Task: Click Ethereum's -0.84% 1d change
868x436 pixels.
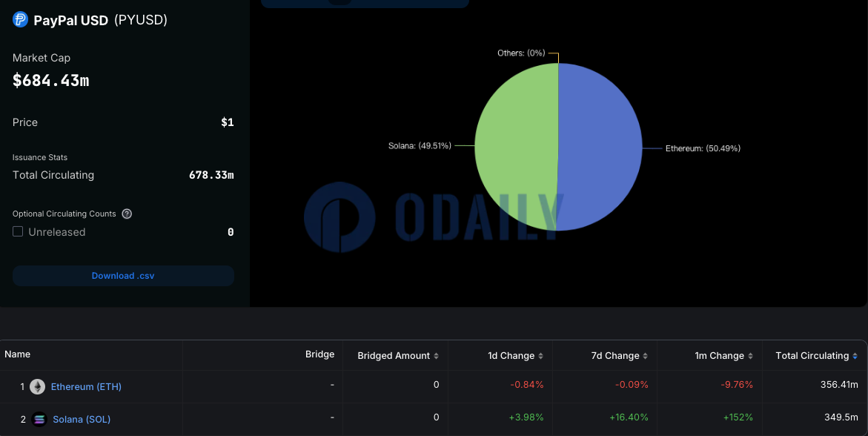Action: pos(526,385)
